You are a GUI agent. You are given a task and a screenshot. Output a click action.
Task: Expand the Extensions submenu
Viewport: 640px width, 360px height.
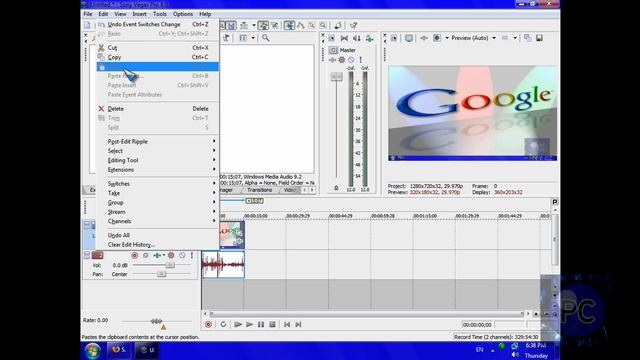click(157, 169)
